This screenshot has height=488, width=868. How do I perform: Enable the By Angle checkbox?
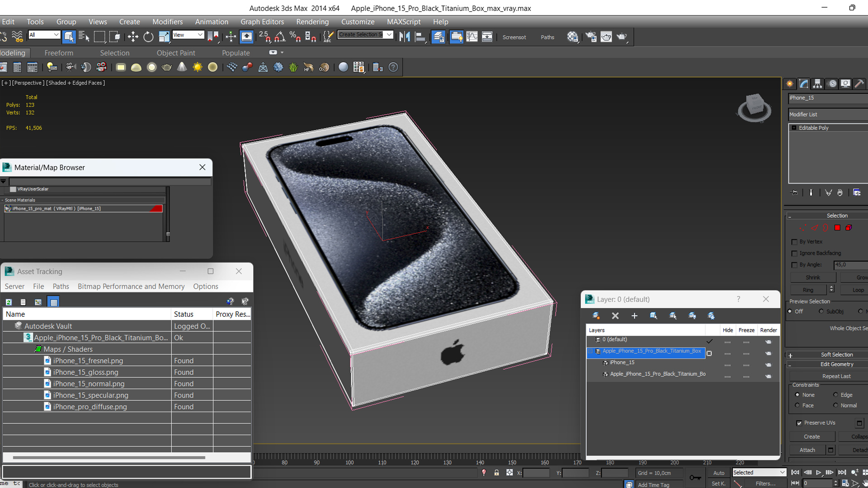[794, 265]
